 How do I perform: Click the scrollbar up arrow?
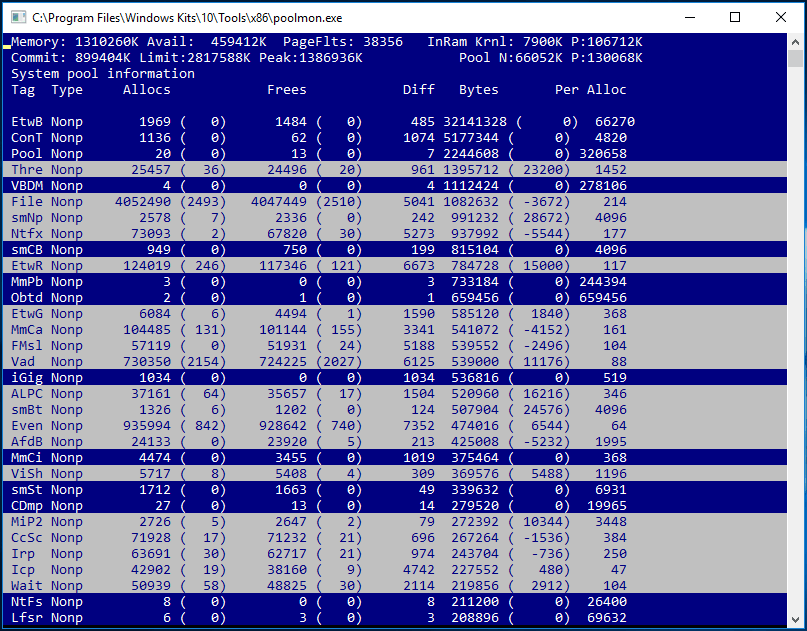(x=796, y=43)
